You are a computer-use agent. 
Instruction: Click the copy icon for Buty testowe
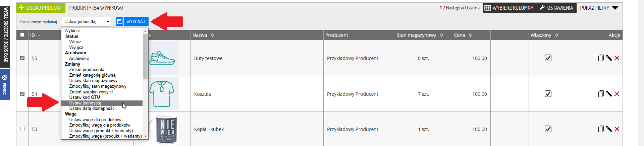tap(601, 58)
